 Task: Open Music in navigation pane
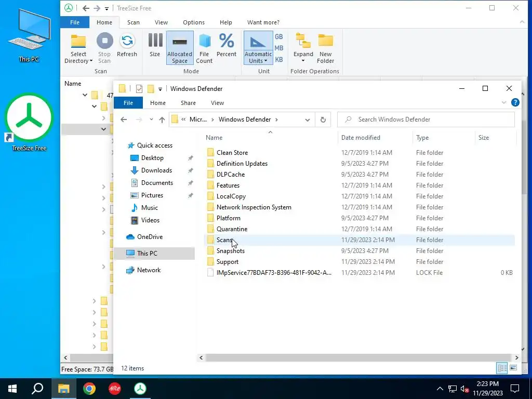pyautogui.click(x=149, y=208)
